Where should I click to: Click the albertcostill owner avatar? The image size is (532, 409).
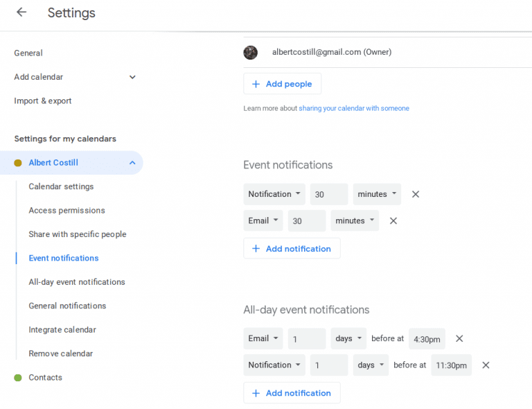[x=251, y=52]
